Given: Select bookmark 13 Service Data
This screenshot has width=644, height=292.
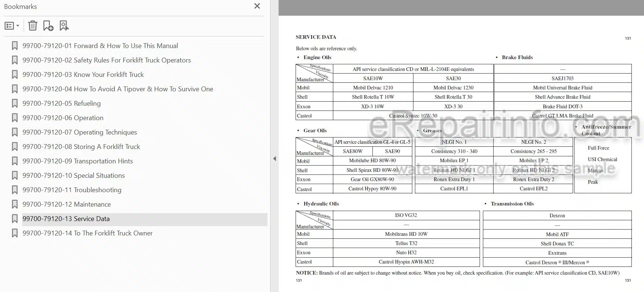Looking at the screenshot, I should point(144,219).
